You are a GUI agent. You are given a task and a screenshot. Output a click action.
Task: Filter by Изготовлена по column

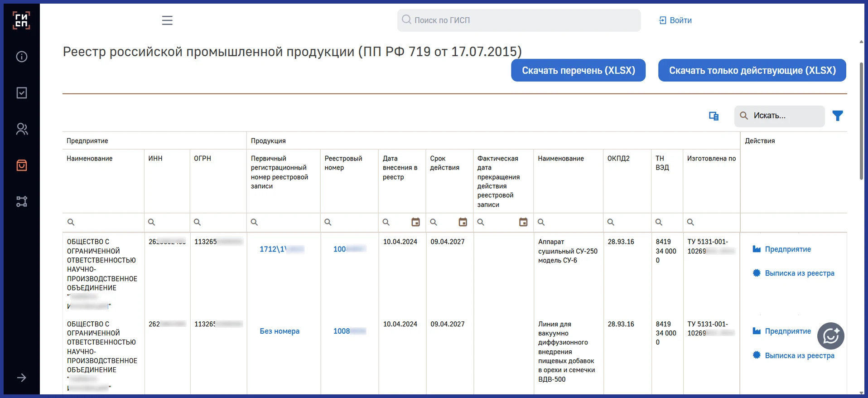(x=711, y=222)
